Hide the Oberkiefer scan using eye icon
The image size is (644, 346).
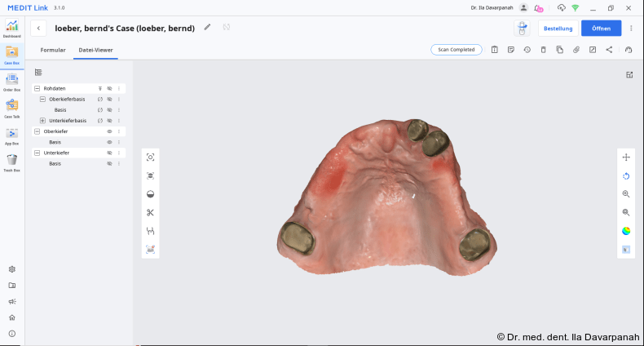point(109,131)
